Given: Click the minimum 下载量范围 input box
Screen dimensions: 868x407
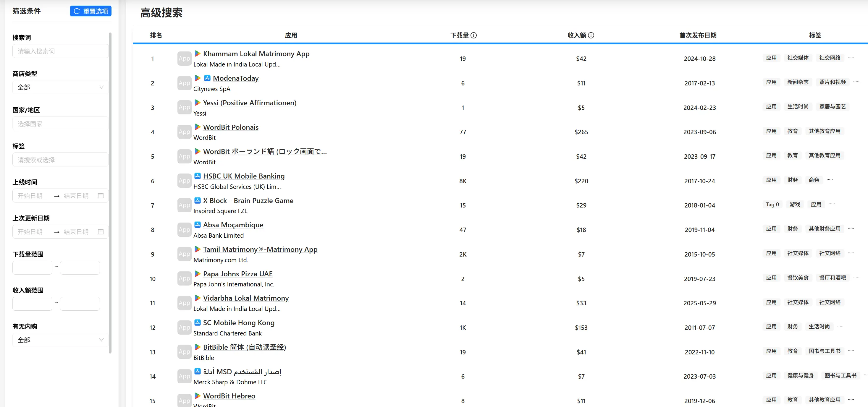Looking at the screenshot, I should 32,267.
